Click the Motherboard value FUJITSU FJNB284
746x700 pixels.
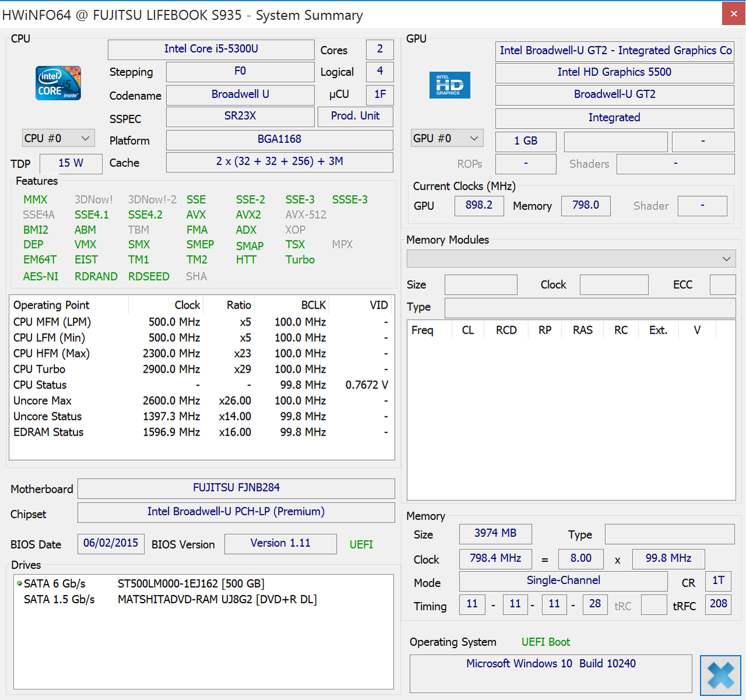[236, 488]
